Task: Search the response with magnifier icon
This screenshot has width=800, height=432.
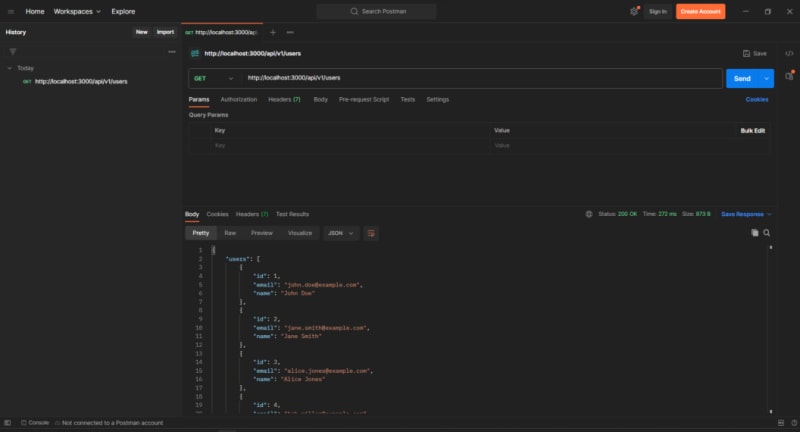Action: click(767, 232)
